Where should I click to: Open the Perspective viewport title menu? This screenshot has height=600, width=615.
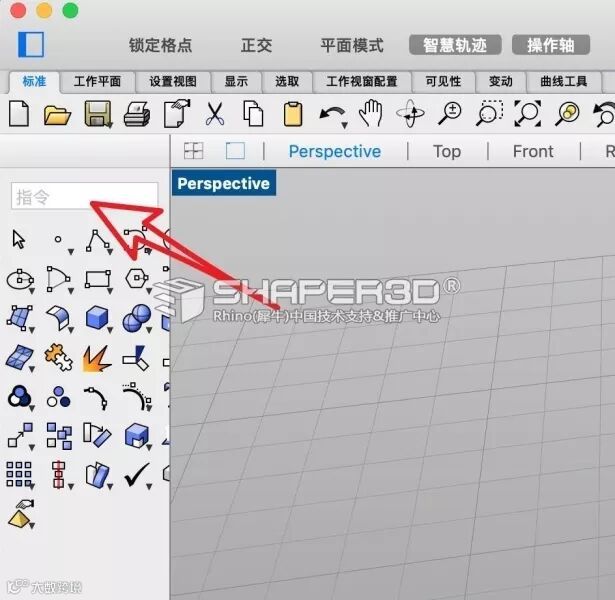pyautogui.click(x=224, y=183)
